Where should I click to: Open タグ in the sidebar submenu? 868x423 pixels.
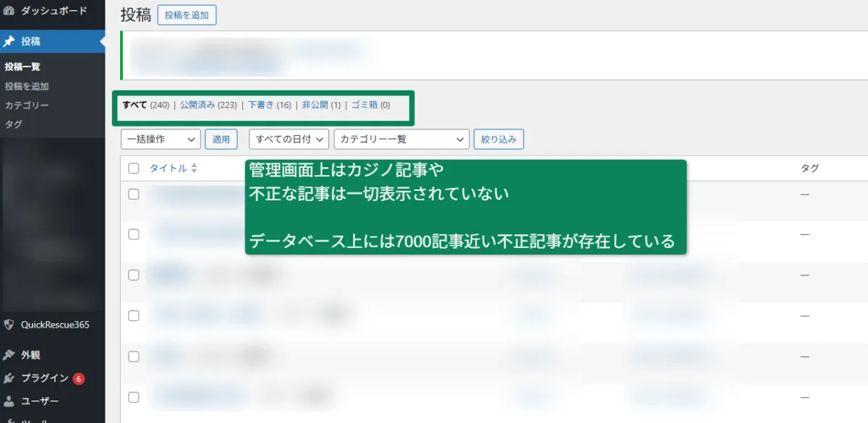13,124
